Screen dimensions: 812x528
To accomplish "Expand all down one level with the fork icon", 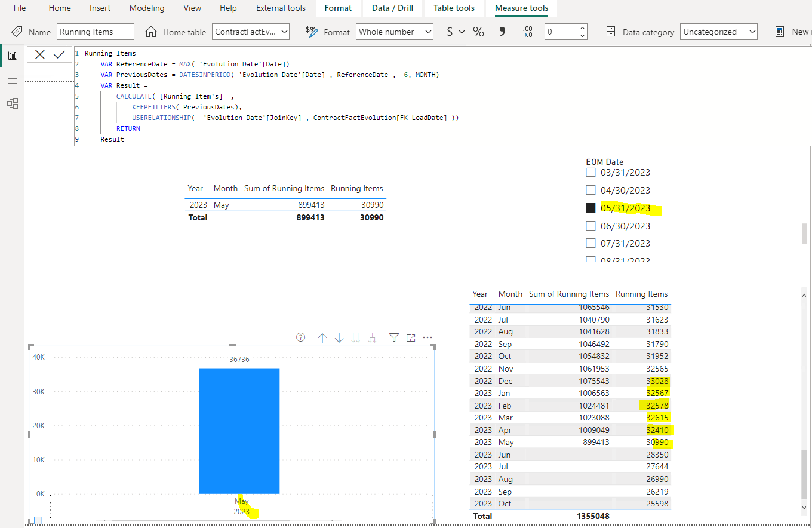I will pyautogui.click(x=373, y=337).
